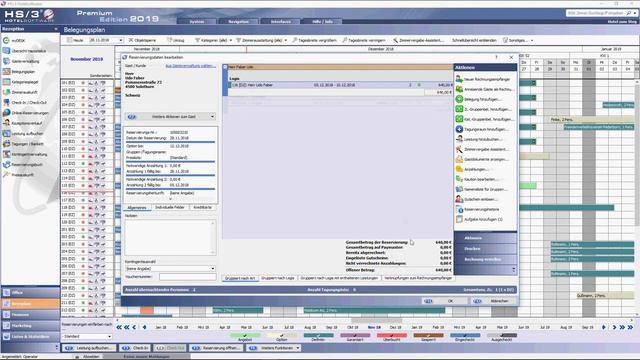Toggle checkbox beside Herr Faber Udo header
This screenshot has height=360, width=640.
[x=225, y=67]
